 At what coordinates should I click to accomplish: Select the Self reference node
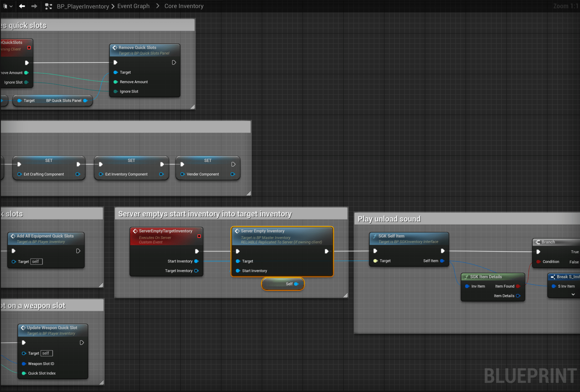(283, 284)
